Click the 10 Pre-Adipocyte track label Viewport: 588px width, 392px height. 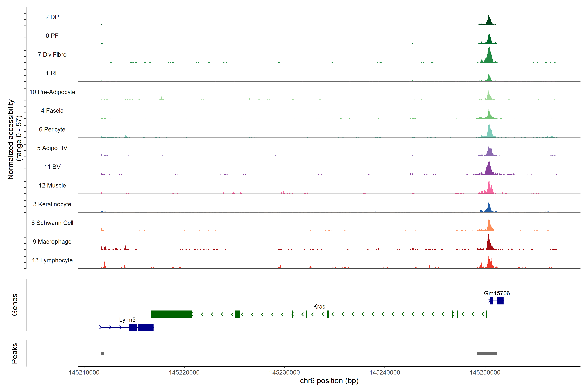point(52,92)
